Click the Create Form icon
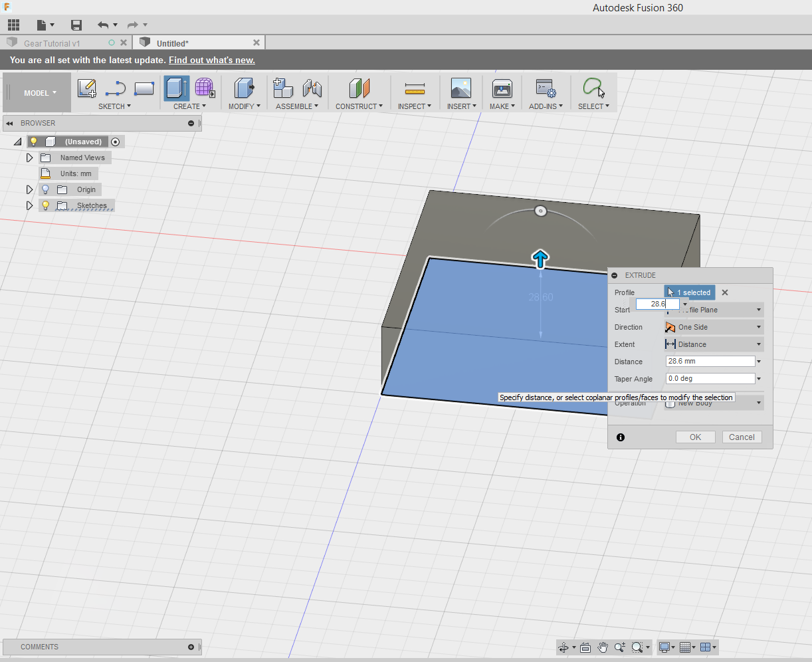812x662 pixels. tap(205, 88)
